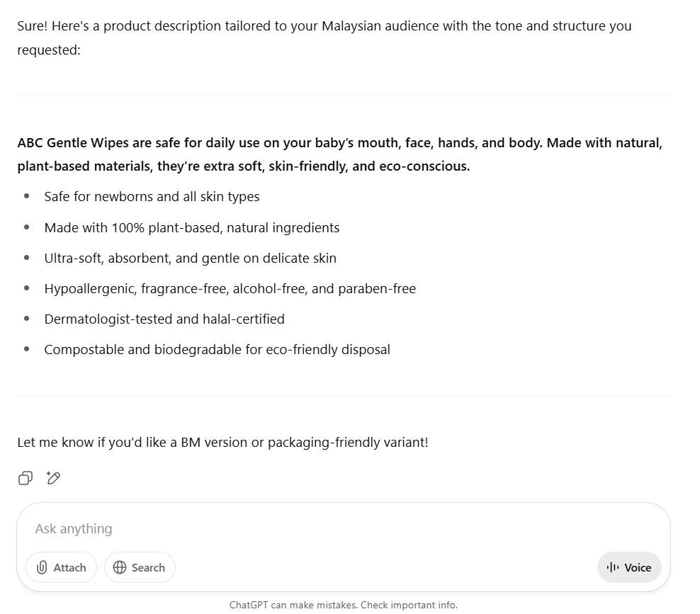Click the Ask anything input field
This screenshot has width=700, height=614.
click(x=283, y=528)
